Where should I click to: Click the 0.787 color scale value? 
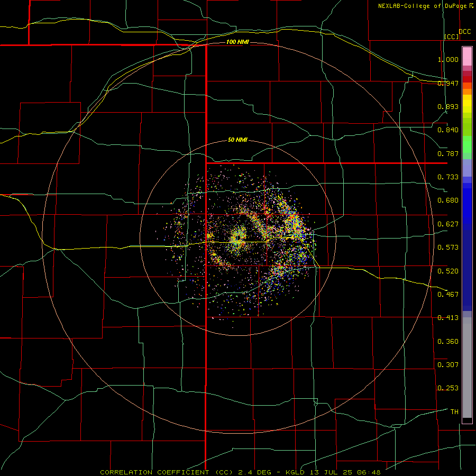click(448, 153)
